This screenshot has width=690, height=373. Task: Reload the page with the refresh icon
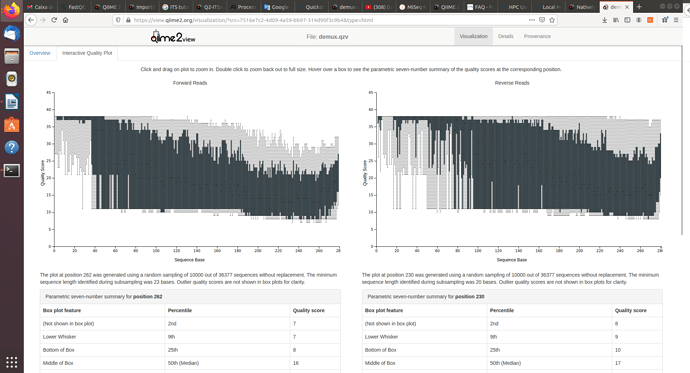[x=54, y=20]
